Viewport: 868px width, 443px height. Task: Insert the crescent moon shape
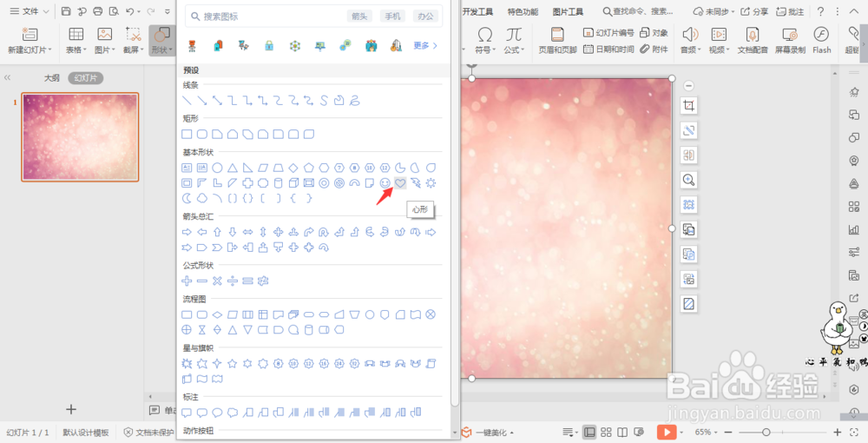187,198
